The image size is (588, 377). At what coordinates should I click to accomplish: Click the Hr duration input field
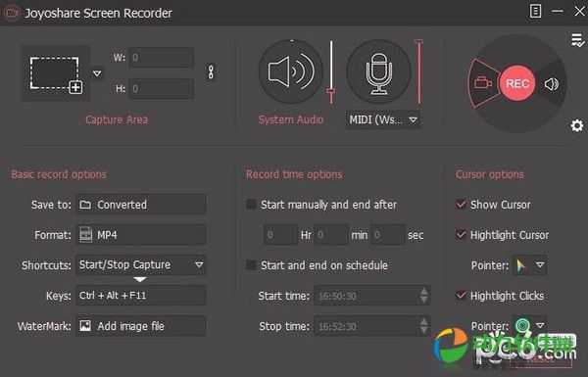[x=280, y=235]
